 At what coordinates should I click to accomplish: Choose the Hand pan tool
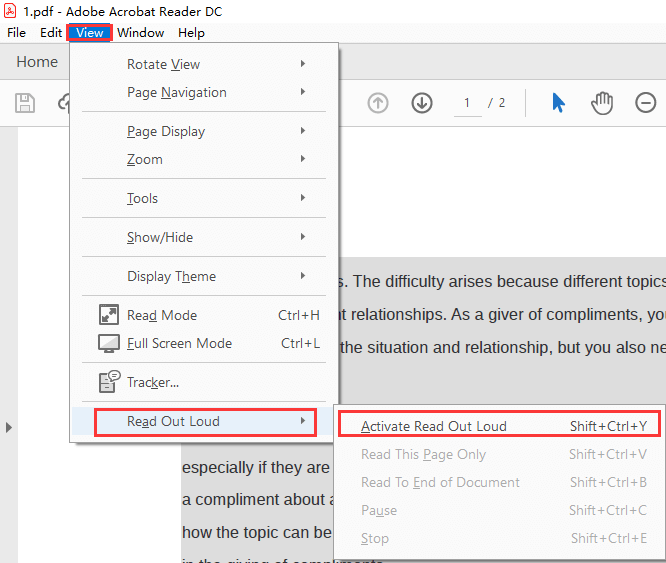601,103
